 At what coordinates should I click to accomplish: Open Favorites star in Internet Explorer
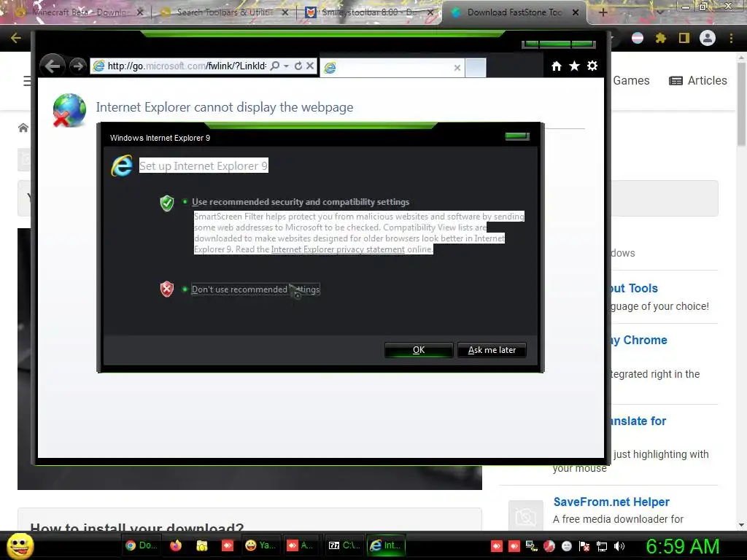click(574, 66)
